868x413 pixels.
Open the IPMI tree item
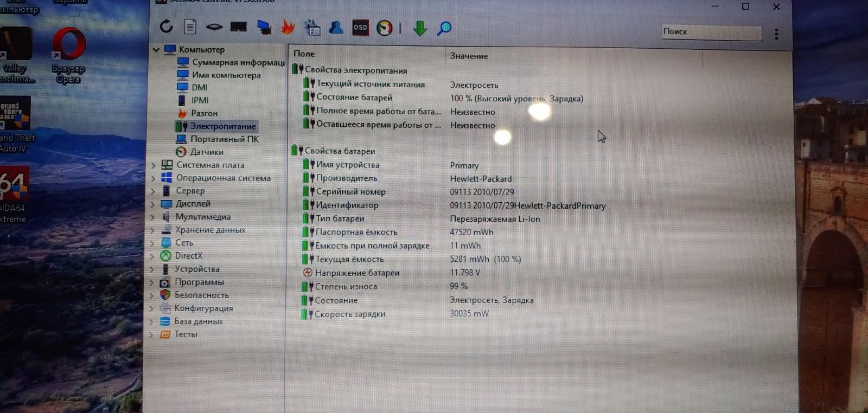[193, 100]
